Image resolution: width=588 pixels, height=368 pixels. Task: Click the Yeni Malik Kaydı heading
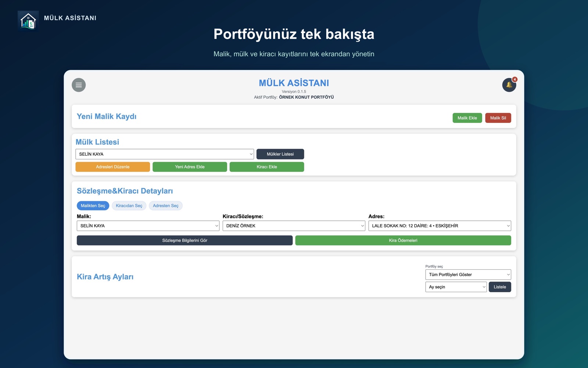[107, 116]
